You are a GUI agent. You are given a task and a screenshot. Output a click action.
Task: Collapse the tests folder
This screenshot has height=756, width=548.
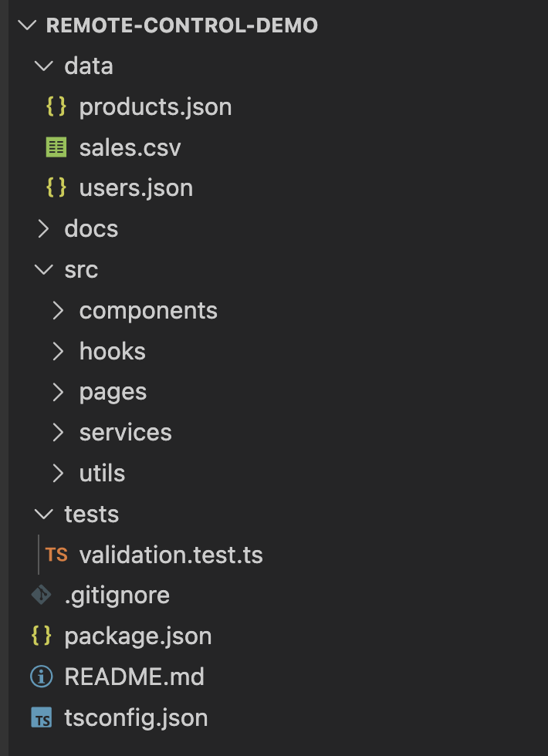coord(43,514)
